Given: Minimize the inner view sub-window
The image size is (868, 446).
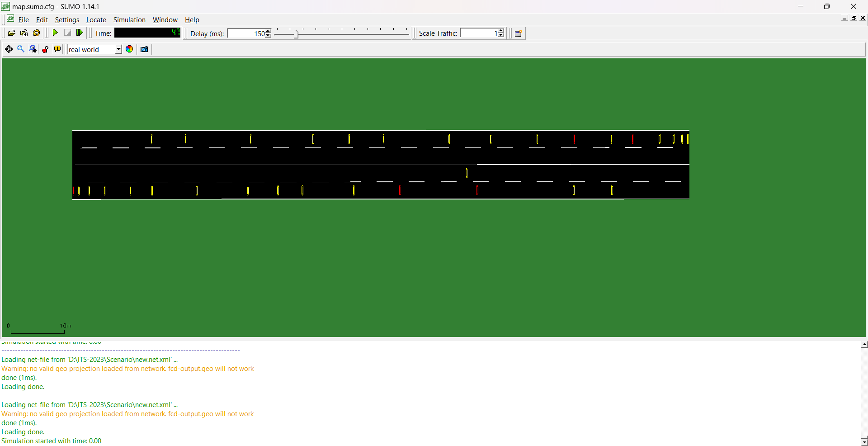Looking at the screenshot, I should [x=844, y=18].
